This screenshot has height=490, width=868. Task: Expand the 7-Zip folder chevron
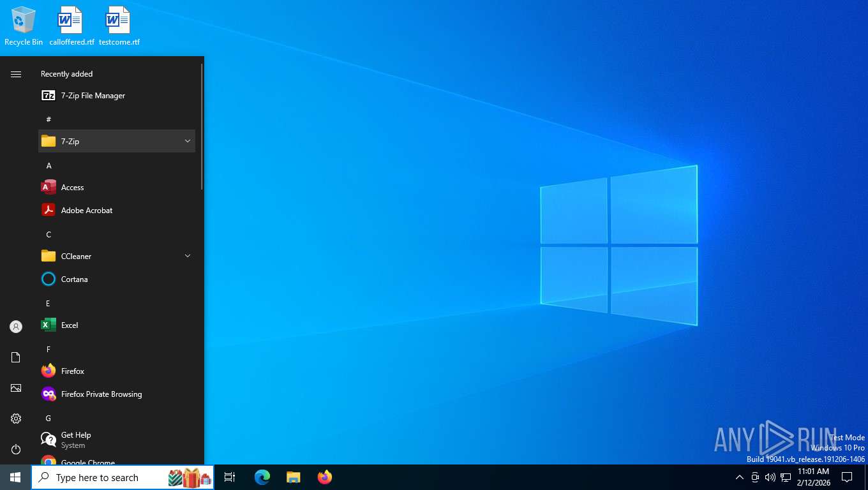[x=188, y=141]
